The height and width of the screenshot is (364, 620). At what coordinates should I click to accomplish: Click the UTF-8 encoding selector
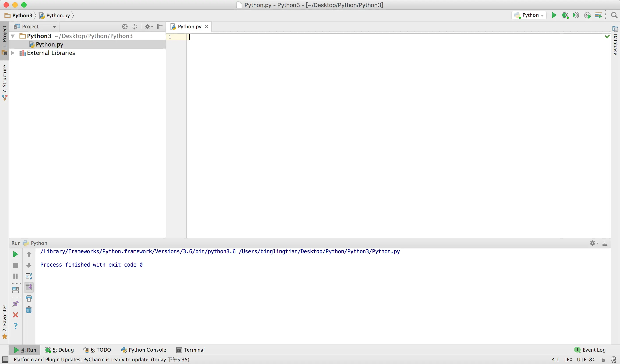click(x=585, y=360)
